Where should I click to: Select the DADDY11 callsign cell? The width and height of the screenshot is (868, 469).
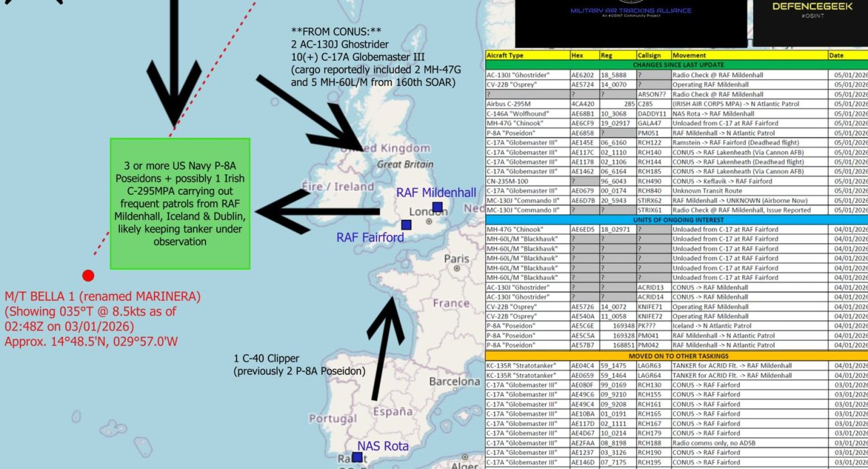click(x=652, y=114)
